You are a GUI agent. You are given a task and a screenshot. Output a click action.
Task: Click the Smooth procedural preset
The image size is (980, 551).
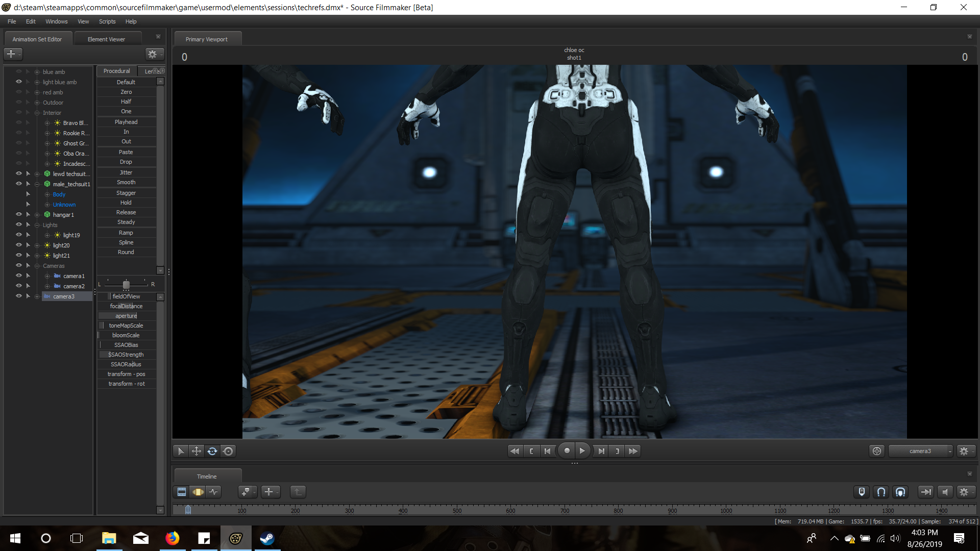click(126, 182)
